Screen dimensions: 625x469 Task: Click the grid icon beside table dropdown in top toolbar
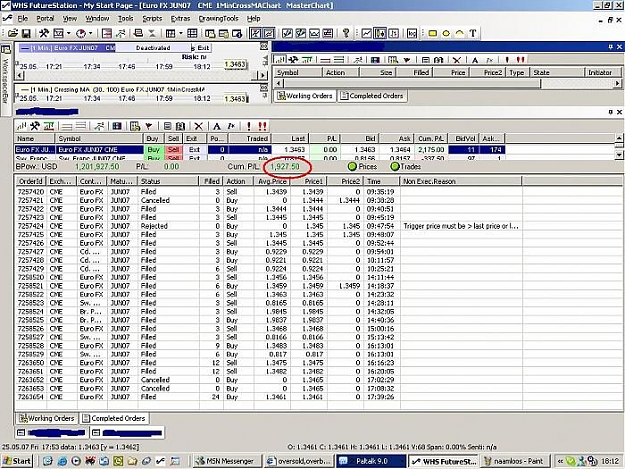192,33
